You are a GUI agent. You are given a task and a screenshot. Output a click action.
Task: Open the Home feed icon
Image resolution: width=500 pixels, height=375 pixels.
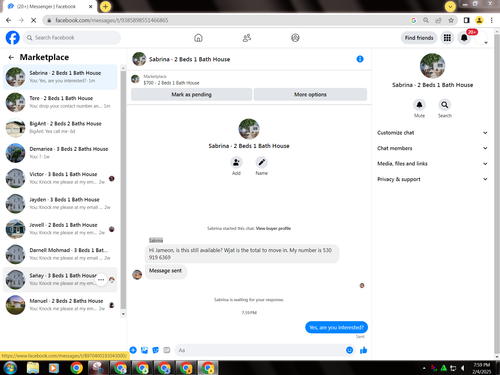(x=198, y=38)
